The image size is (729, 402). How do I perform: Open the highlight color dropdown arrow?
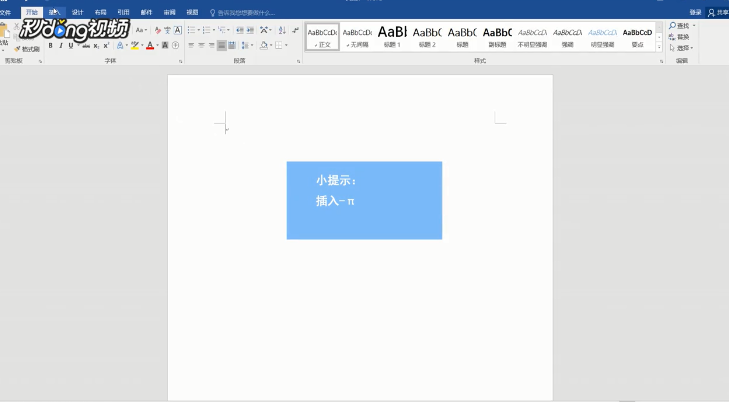click(x=142, y=46)
